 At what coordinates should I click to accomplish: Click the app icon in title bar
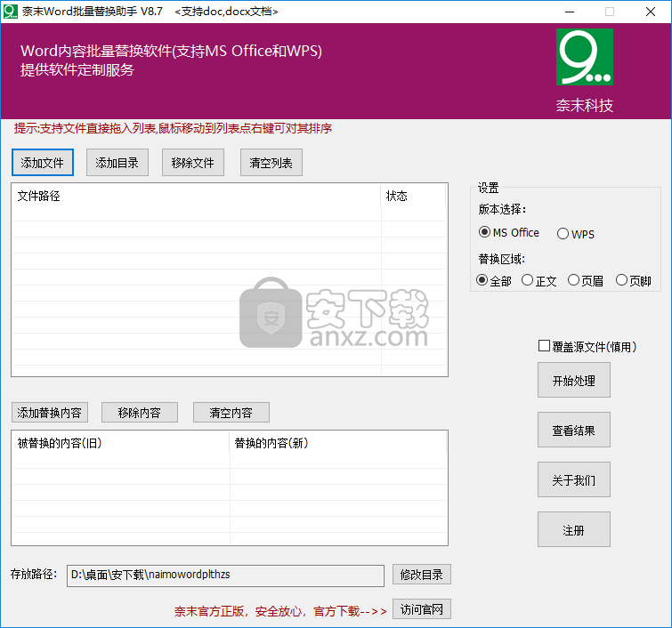point(11,12)
